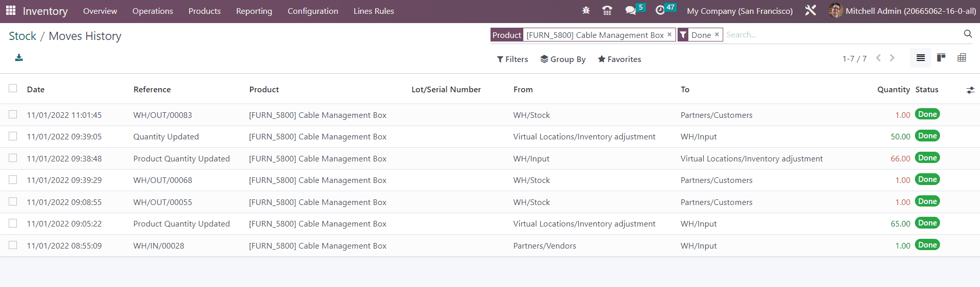Expand the Filters dropdown
Viewport: 980px width, 287px height.
tap(512, 59)
